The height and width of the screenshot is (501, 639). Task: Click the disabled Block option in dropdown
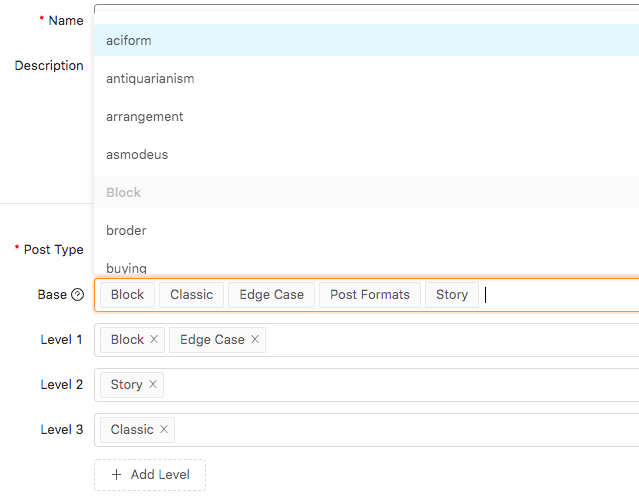click(124, 193)
